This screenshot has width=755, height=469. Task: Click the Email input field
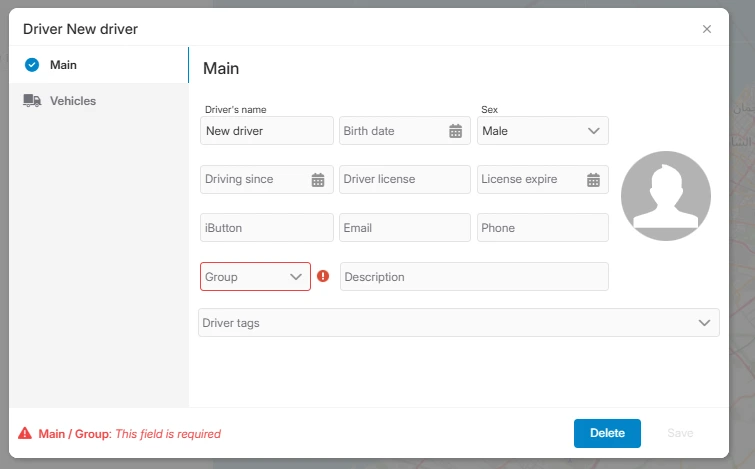404,228
